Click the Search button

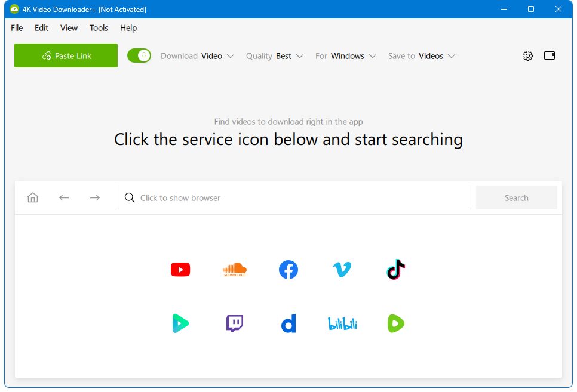pyautogui.click(x=516, y=198)
